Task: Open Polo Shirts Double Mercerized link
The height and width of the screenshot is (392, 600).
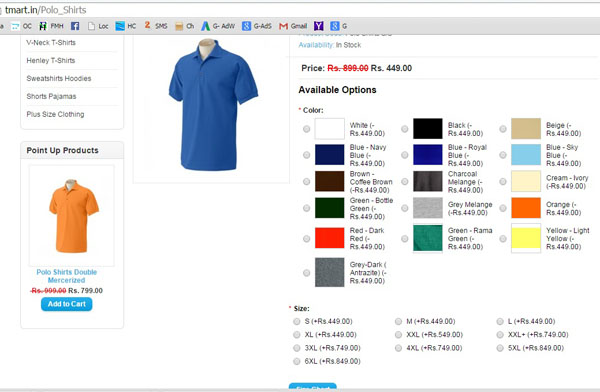Action: 67,276
